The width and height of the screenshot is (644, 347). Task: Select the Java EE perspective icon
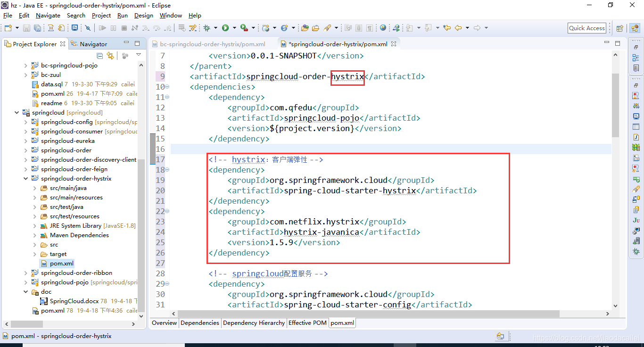tap(635, 28)
